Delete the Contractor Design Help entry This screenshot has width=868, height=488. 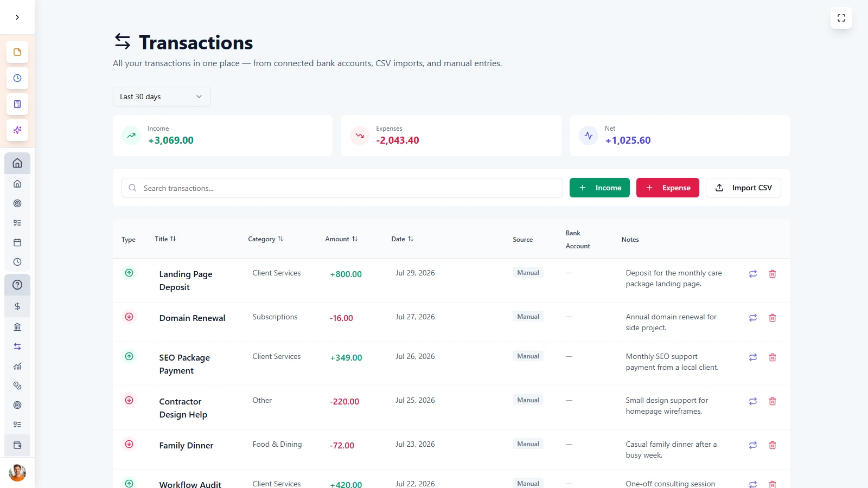[773, 401]
